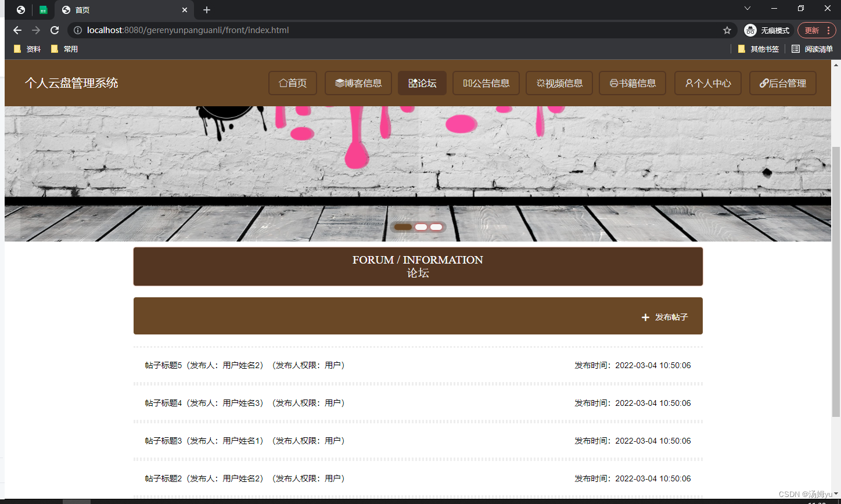The width and height of the screenshot is (841, 504).
Task: Click the incognito mode indicator icon
Action: 750,30
